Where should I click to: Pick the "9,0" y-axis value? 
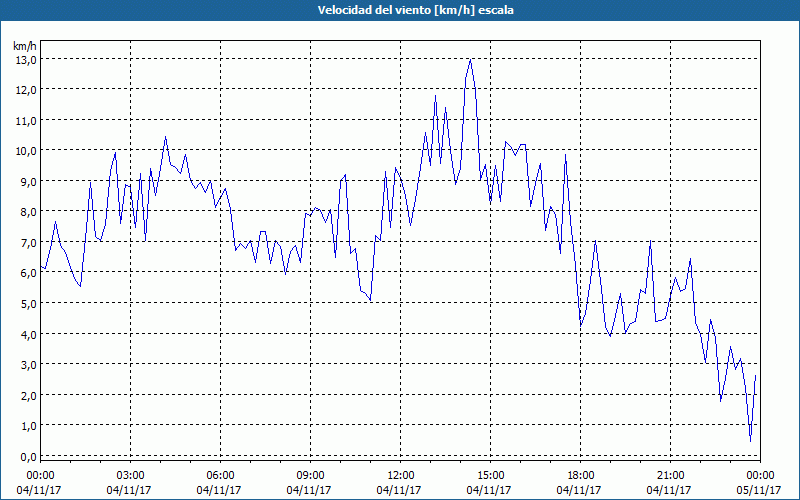[28, 182]
